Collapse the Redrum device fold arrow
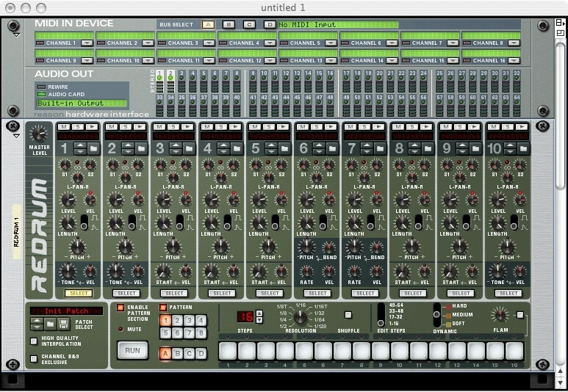This screenshot has height=392, width=568. pos(16,136)
